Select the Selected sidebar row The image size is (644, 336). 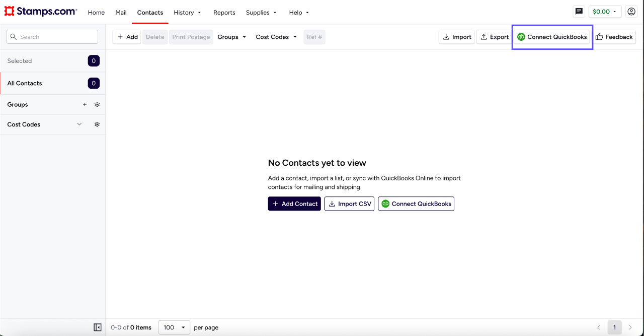[x=53, y=61]
